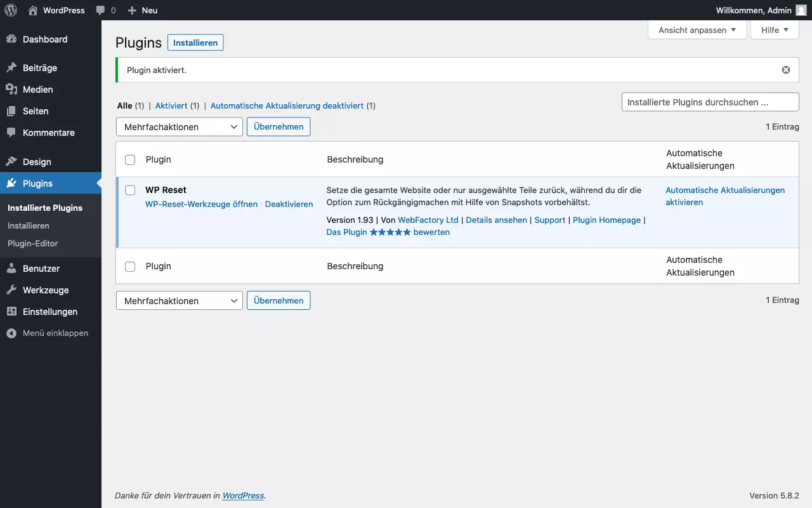Click the bottom Übernehmen button

pos(278,300)
